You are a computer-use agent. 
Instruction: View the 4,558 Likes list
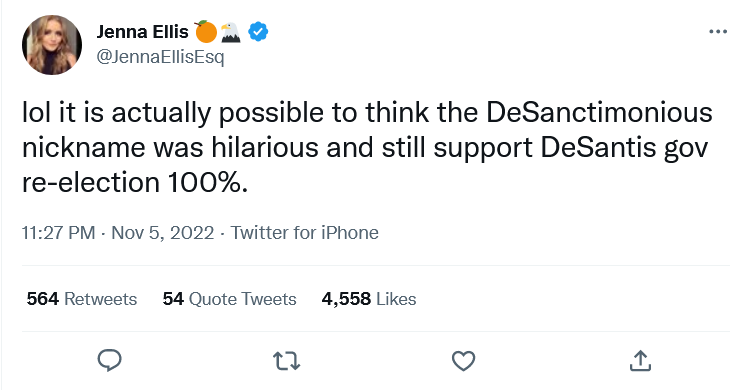pyautogui.click(x=369, y=299)
